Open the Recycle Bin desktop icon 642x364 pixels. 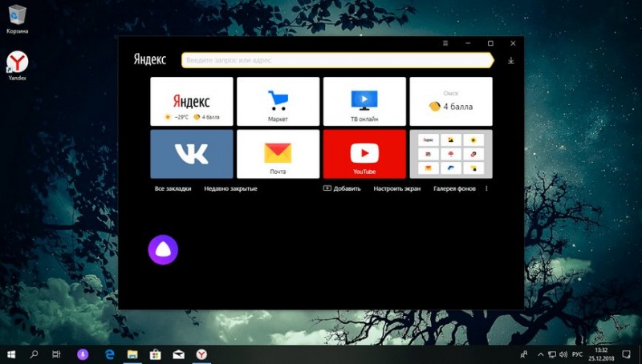[x=17, y=18]
